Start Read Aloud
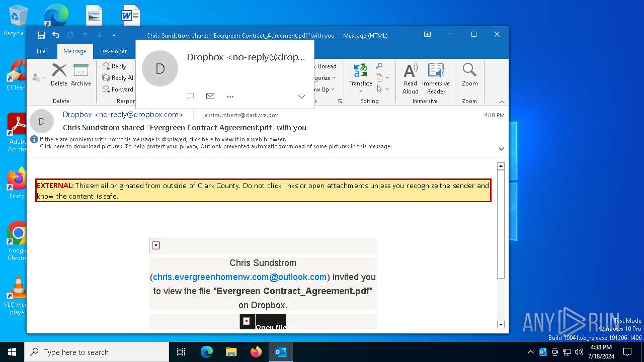The height and width of the screenshot is (362, 644). tap(411, 78)
